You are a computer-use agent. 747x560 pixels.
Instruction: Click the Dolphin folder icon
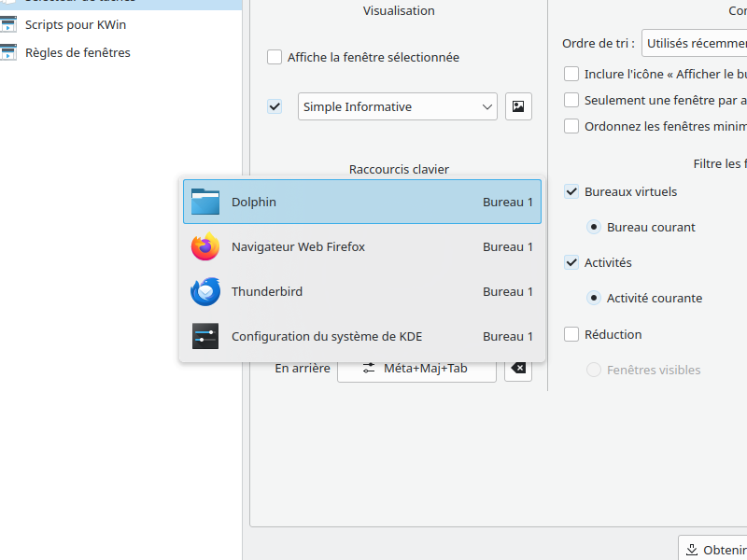pyautogui.click(x=205, y=202)
